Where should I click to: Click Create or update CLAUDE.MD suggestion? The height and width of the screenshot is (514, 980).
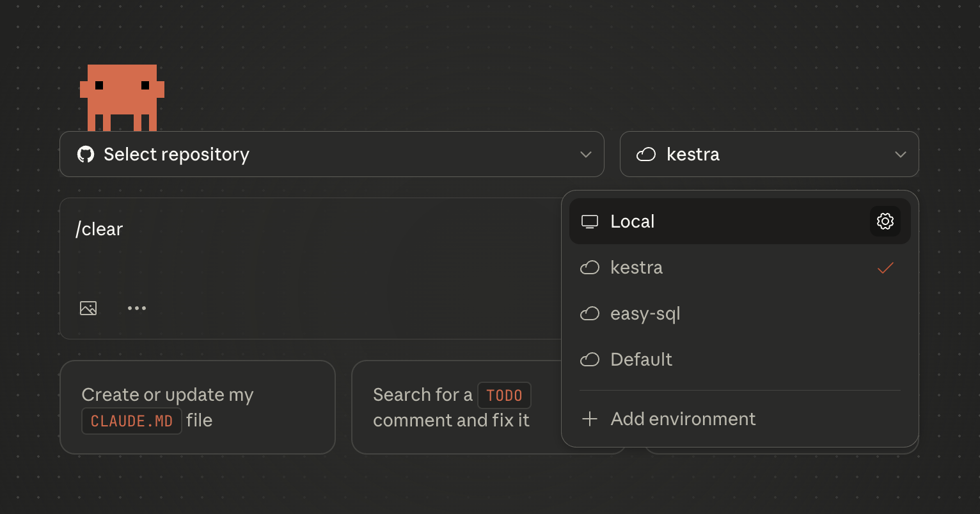tap(197, 407)
